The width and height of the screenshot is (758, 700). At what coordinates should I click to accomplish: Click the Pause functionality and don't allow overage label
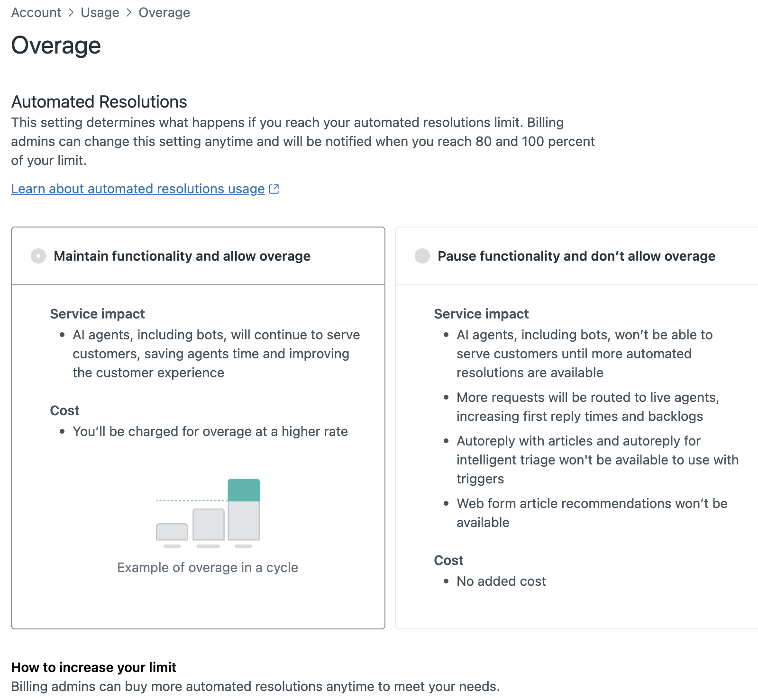576,256
